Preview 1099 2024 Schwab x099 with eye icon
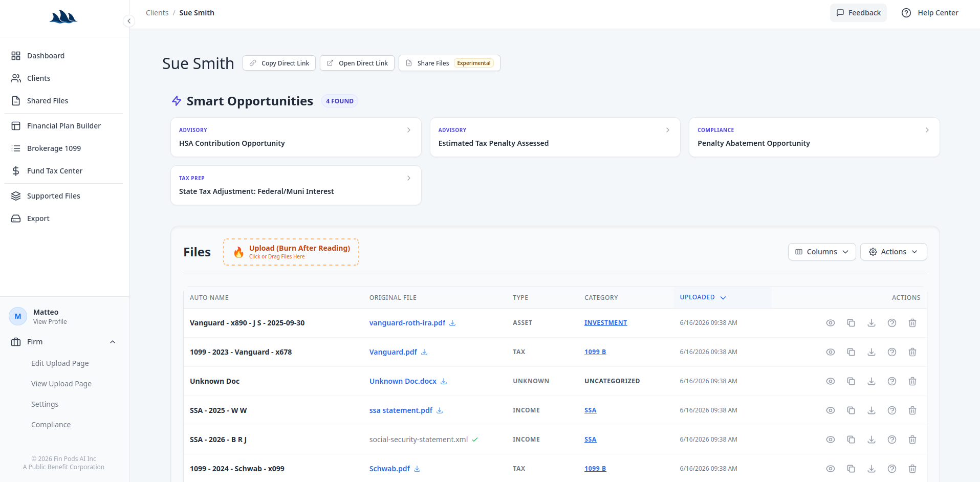Viewport: 980px width, 482px height. 831,469
